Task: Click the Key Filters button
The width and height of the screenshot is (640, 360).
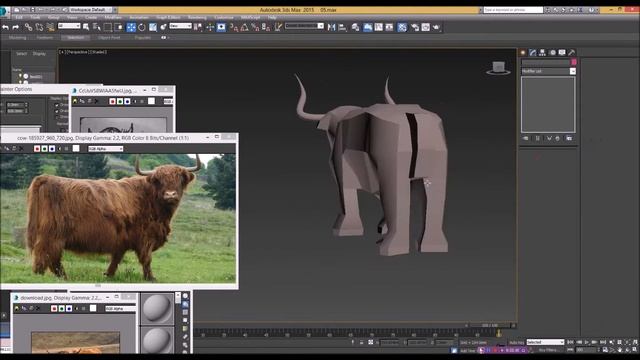Action: click(548, 350)
